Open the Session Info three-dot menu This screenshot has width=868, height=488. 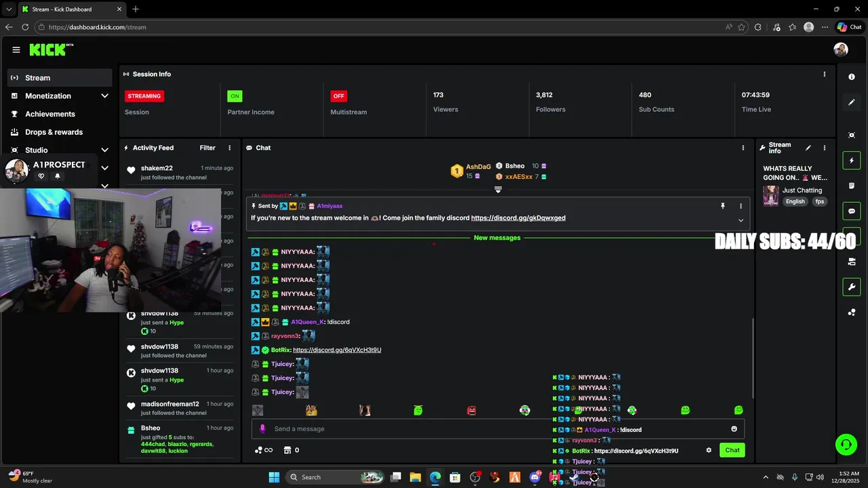[825, 74]
